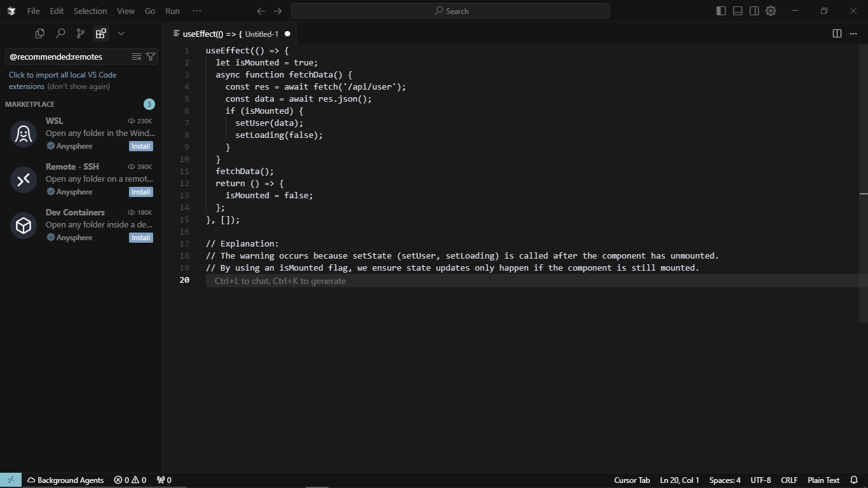The image size is (868, 488).
Task: Open the remote window status icon
Action: pos(11,480)
